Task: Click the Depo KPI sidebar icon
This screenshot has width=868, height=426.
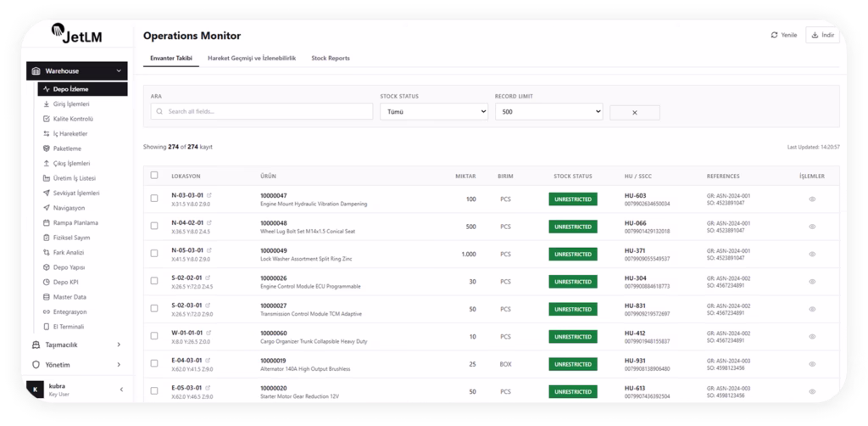Action: pos(46,282)
